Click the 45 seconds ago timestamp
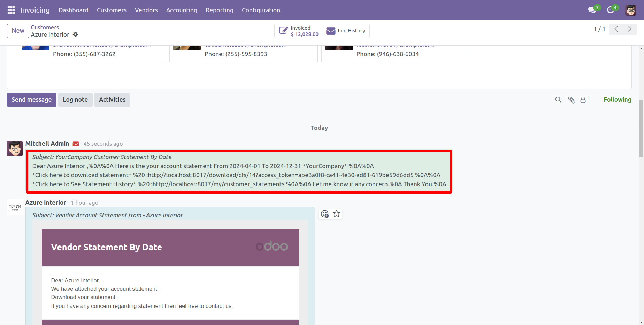 [103, 144]
